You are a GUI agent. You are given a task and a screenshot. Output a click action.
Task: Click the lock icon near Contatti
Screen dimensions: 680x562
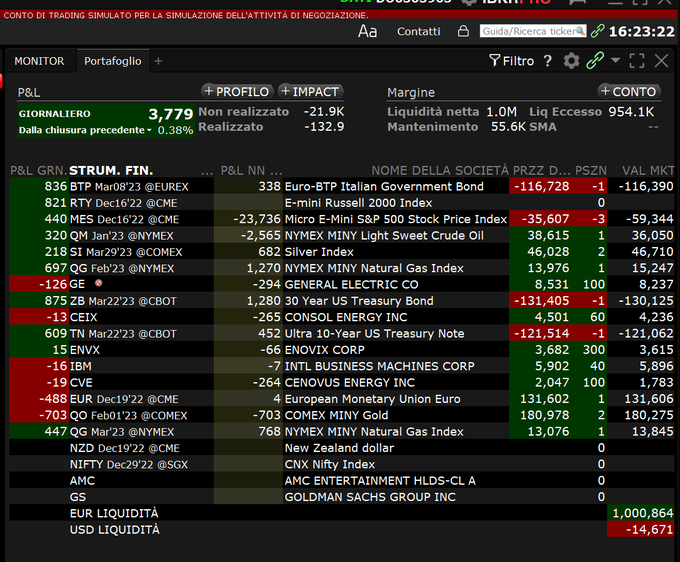click(x=463, y=31)
